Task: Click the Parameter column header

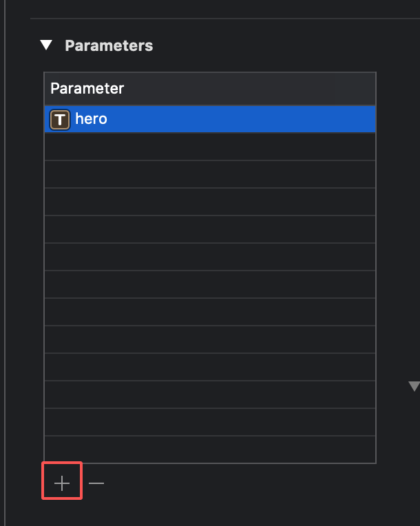Action: click(87, 89)
